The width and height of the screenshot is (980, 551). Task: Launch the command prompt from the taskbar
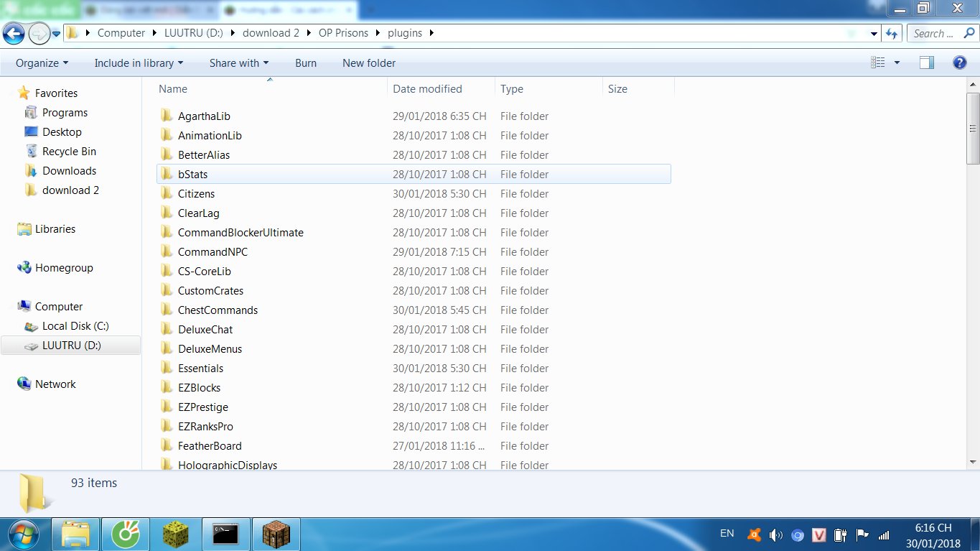click(225, 534)
